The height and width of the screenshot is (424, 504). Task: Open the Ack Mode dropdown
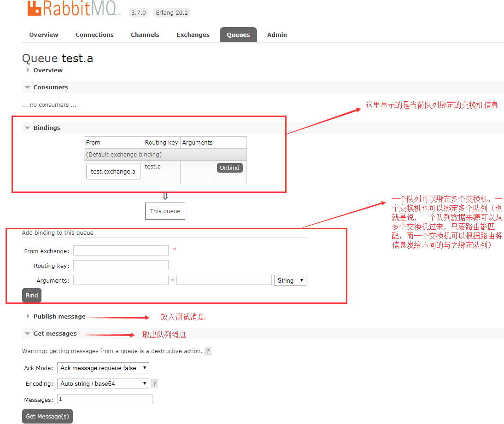coord(103,368)
